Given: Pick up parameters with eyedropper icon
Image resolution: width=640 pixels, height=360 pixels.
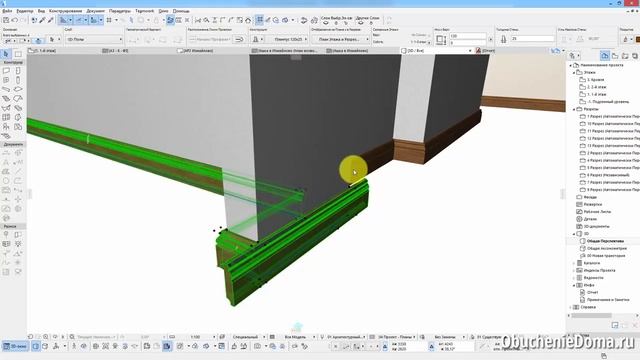Looking at the screenshot, I should [42, 20].
